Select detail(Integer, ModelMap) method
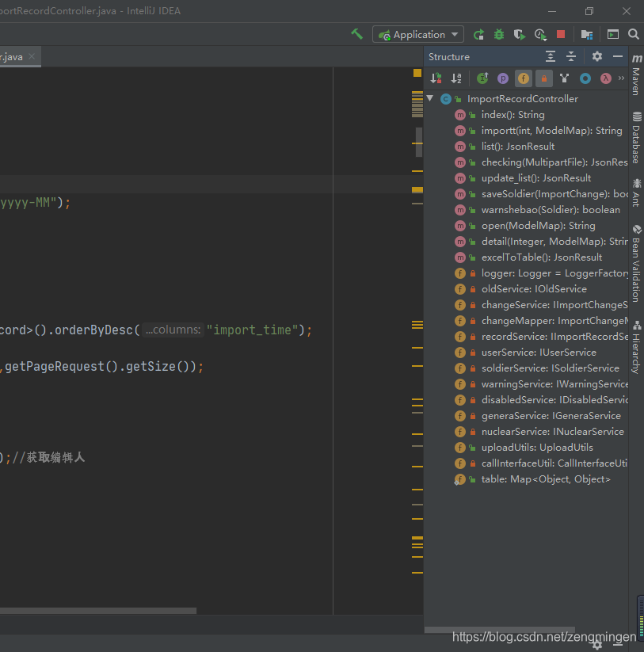The height and width of the screenshot is (652, 644). (x=554, y=241)
